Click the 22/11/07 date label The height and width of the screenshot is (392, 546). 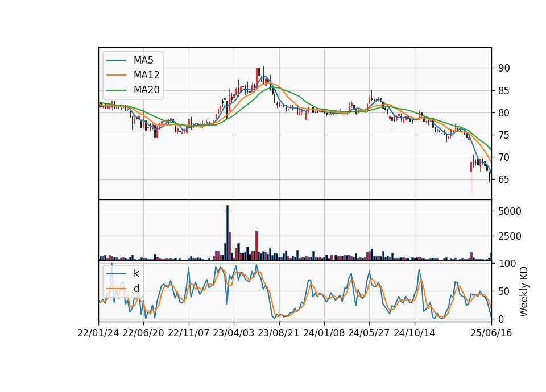click(x=189, y=333)
